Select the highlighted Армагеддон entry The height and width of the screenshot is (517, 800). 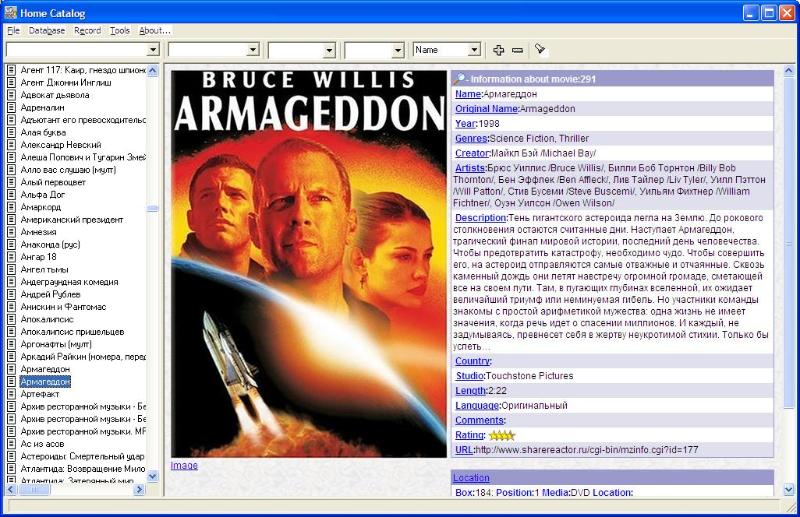pyautogui.click(x=45, y=382)
